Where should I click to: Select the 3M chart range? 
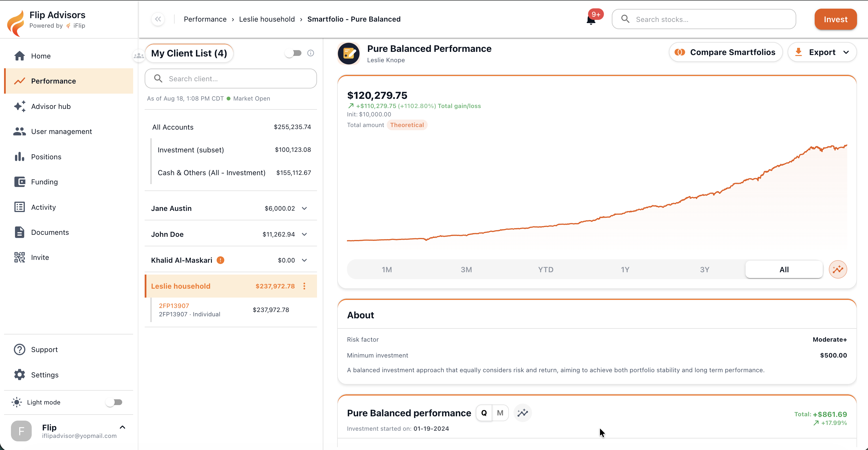pyautogui.click(x=466, y=269)
